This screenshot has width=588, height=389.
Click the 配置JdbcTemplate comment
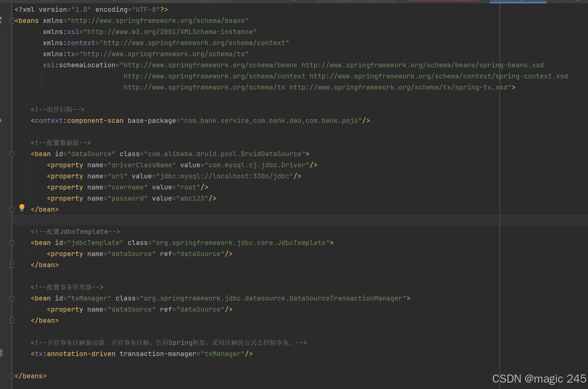(x=75, y=232)
